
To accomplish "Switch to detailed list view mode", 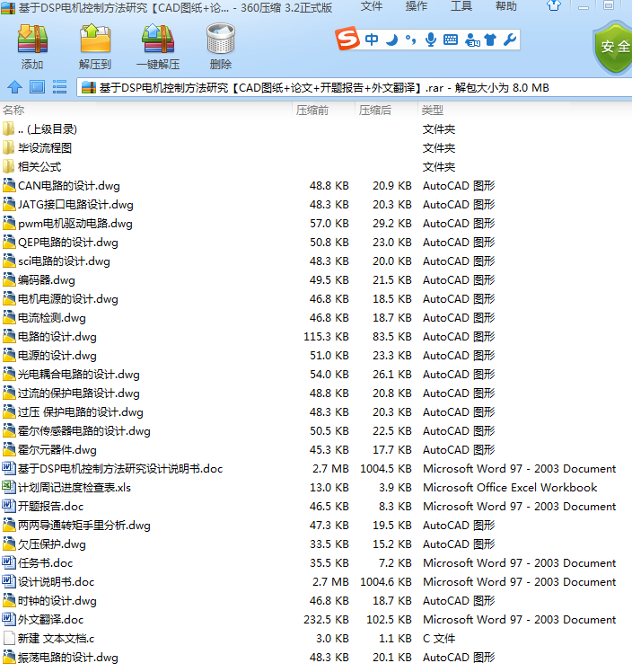I will click(59, 87).
